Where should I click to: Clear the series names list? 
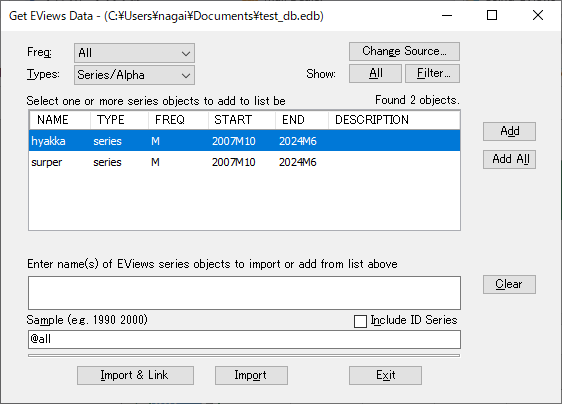click(x=509, y=285)
